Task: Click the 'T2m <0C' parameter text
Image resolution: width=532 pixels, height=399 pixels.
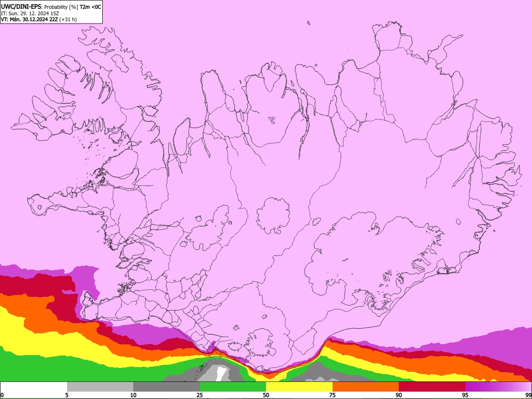Action: click(x=90, y=7)
